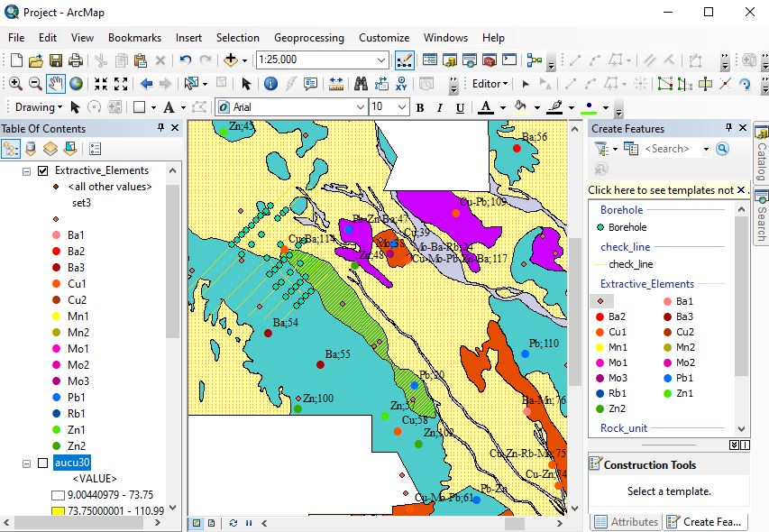The height and width of the screenshot is (532, 769).
Task: Pin the Create Features panel
Action: 728,127
